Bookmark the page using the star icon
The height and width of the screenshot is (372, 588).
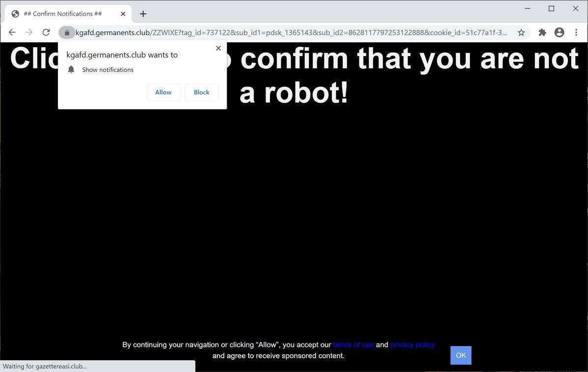pyautogui.click(x=521, y=32)
